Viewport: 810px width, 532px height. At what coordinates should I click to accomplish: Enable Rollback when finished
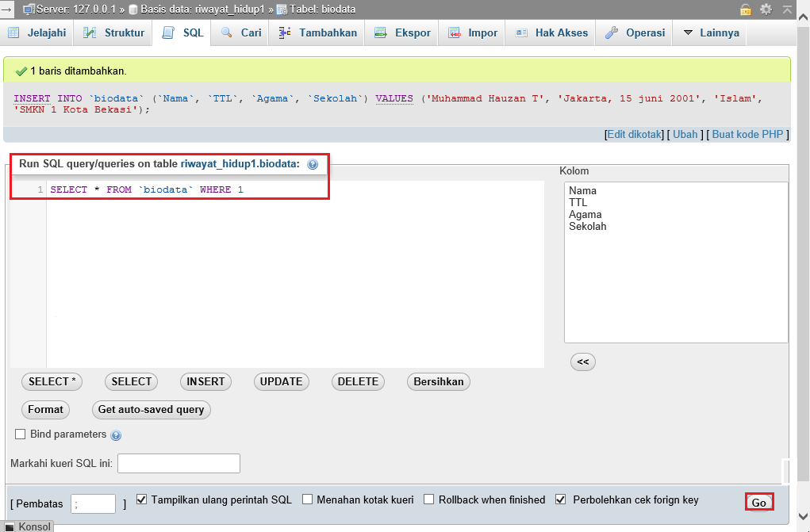pos(428,499)
